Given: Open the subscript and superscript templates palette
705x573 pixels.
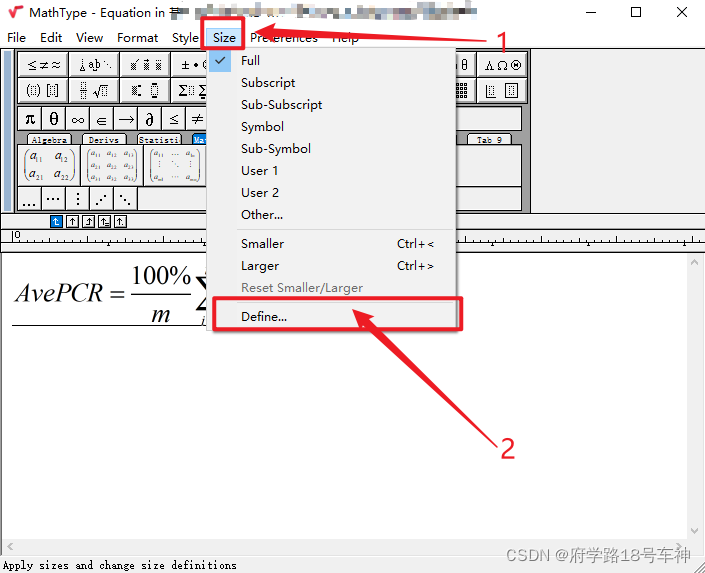Looking at the screenshot, I should pyautogui.click(x=145, y=90).
